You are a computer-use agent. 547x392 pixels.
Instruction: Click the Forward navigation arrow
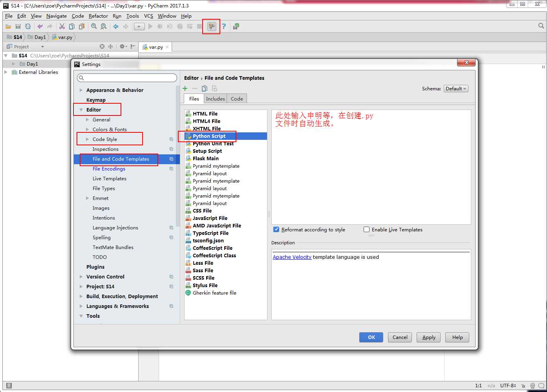pos(126,26)
